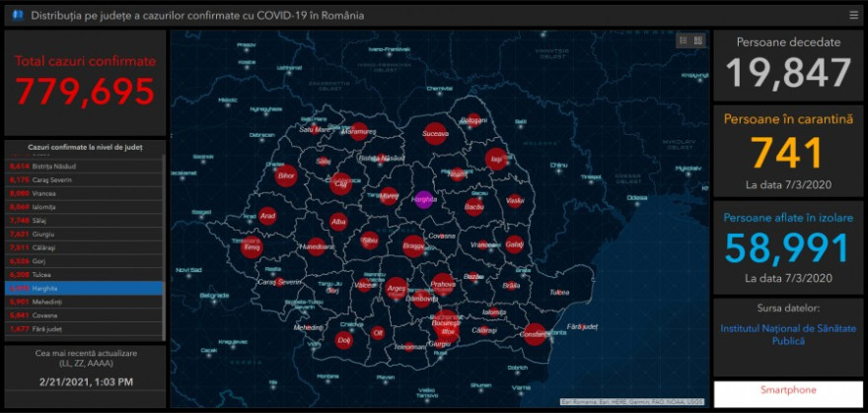Viewport: 868px width, 413px height.
Task: Click the dashboard logo icon in header
Action: pos(17,16)
